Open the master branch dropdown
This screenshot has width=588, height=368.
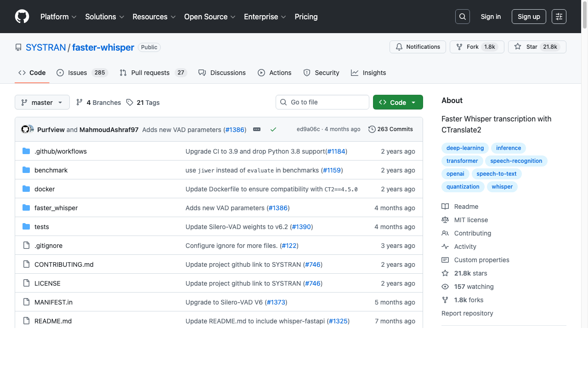pyautogui.click(x=42, y=102)
